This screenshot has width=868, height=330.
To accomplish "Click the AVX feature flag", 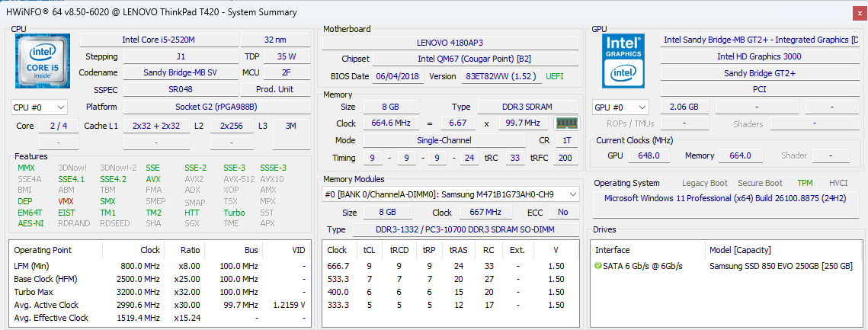I will [153, 179].
